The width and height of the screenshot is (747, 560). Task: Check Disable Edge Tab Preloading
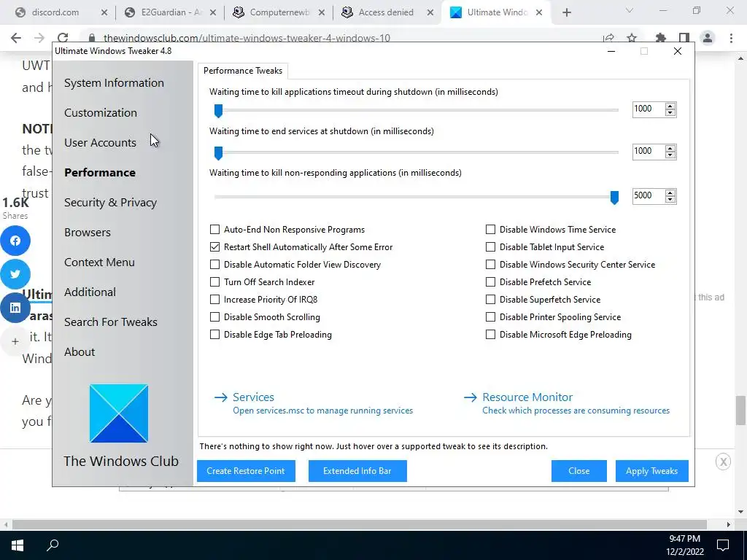215,335
